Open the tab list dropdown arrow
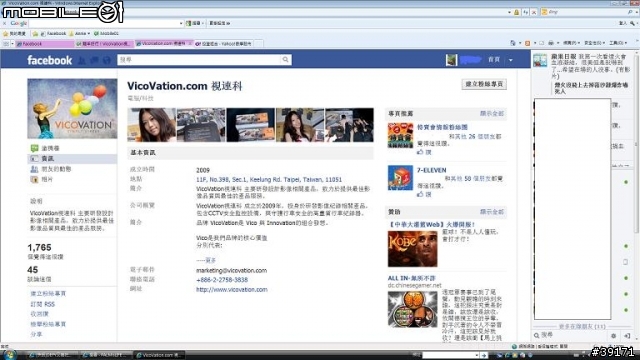 pos(12,43)
